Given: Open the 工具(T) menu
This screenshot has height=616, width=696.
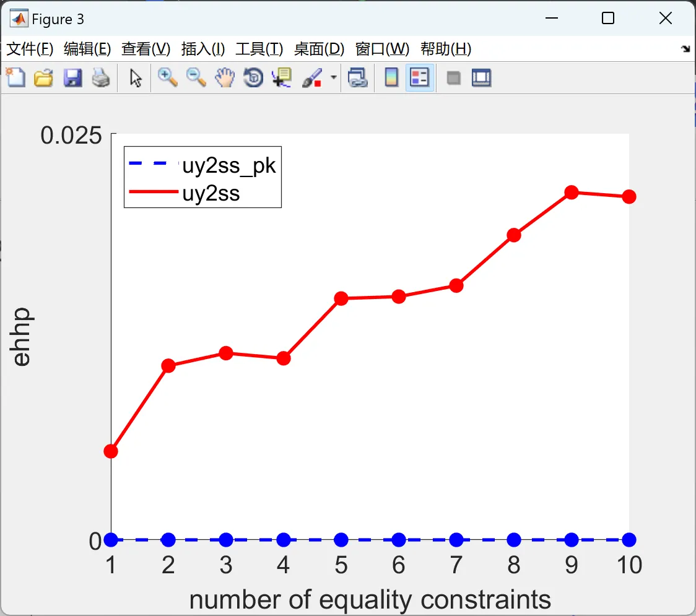Looking at the screenshot, I should 259,49.
